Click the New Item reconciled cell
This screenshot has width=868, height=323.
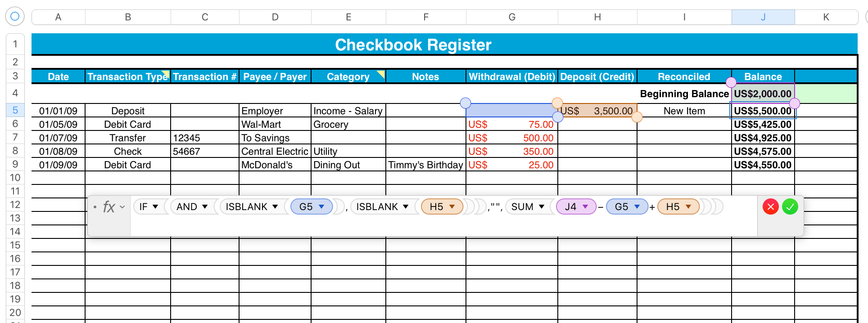684,111
